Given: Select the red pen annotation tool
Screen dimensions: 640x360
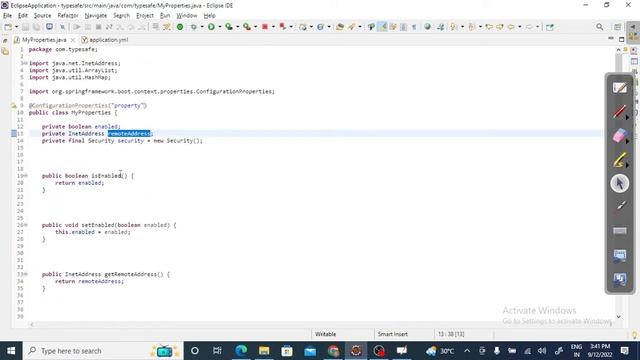Looking at the screenshot, I should pyautogui.click(x=620, y=111).
